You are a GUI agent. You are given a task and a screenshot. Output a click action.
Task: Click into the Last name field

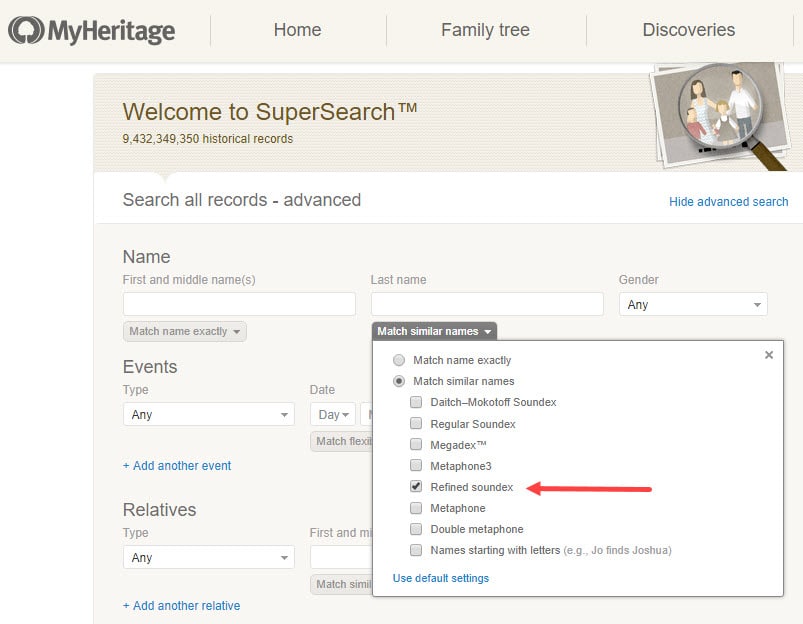[x=487, y=304]
